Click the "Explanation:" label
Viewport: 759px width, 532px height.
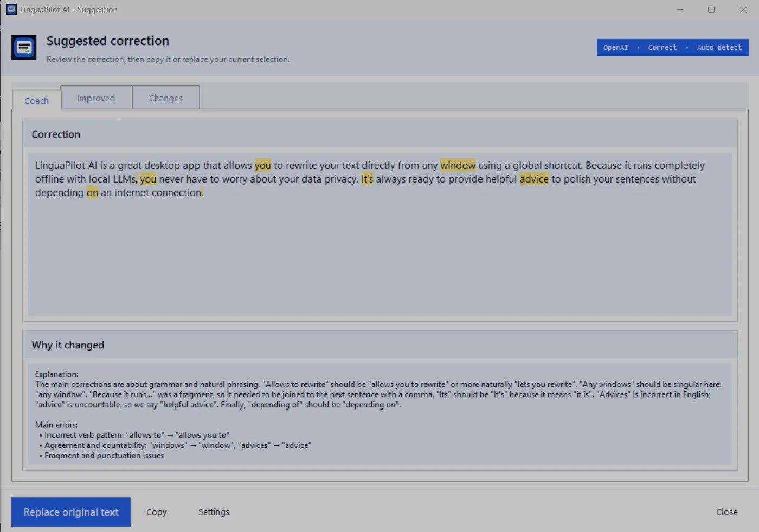pyautogui.click(x=56, y=374)
